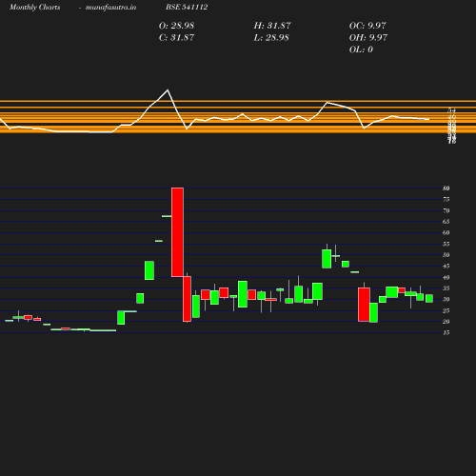Click the 'munafasutra.in' site label
The image size is (476, 476).
(110, 7)
